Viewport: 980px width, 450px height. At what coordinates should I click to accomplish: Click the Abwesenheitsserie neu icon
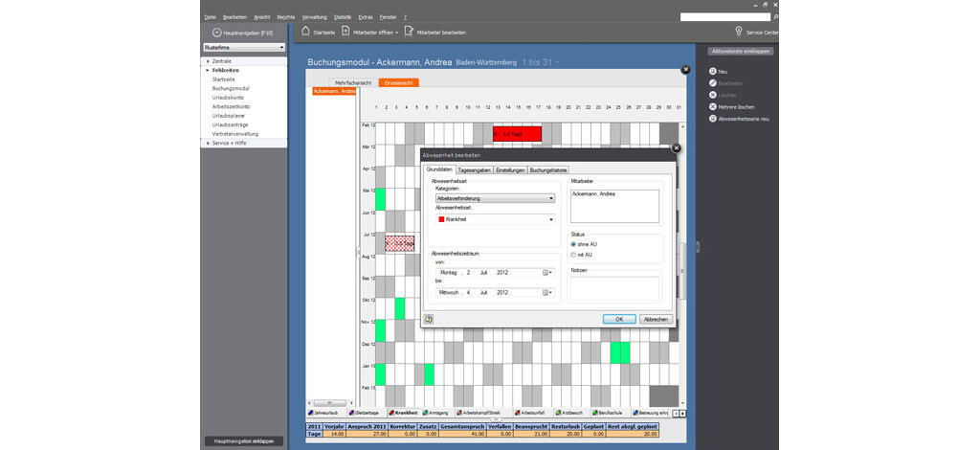click(x=713, y=118)
